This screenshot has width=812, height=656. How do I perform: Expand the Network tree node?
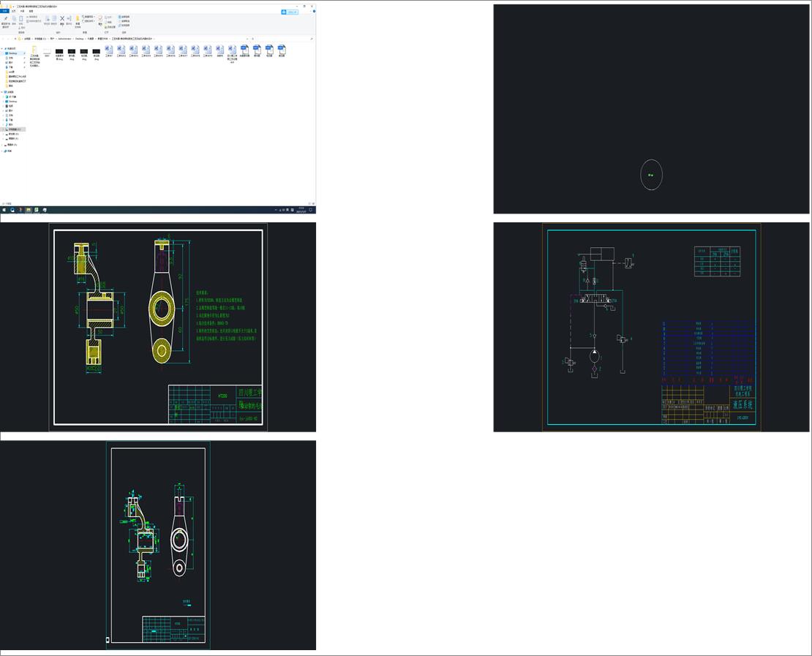[x=2, y=151]
